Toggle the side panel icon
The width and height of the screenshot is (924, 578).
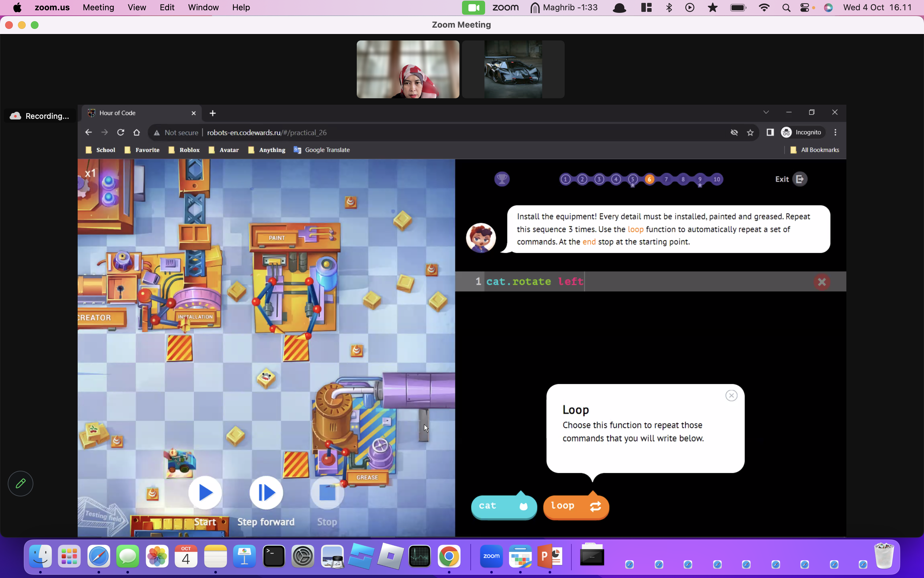coord(770,132)
